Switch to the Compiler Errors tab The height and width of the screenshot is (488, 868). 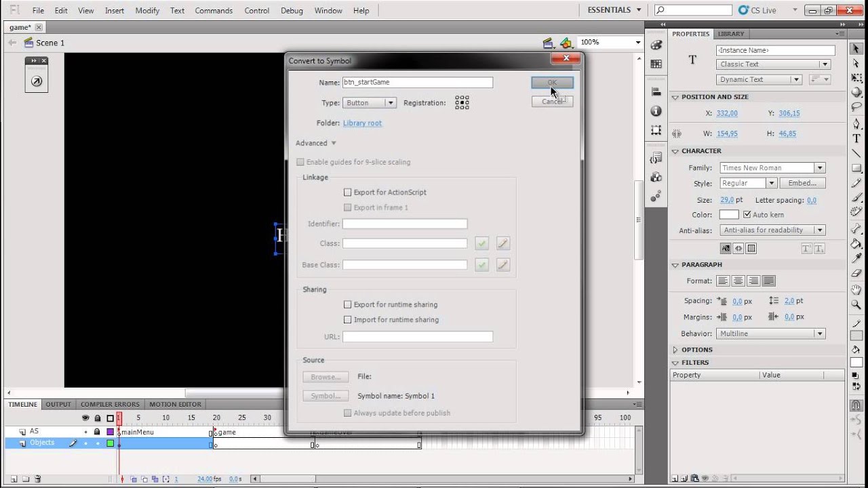(x=110, y=405)
